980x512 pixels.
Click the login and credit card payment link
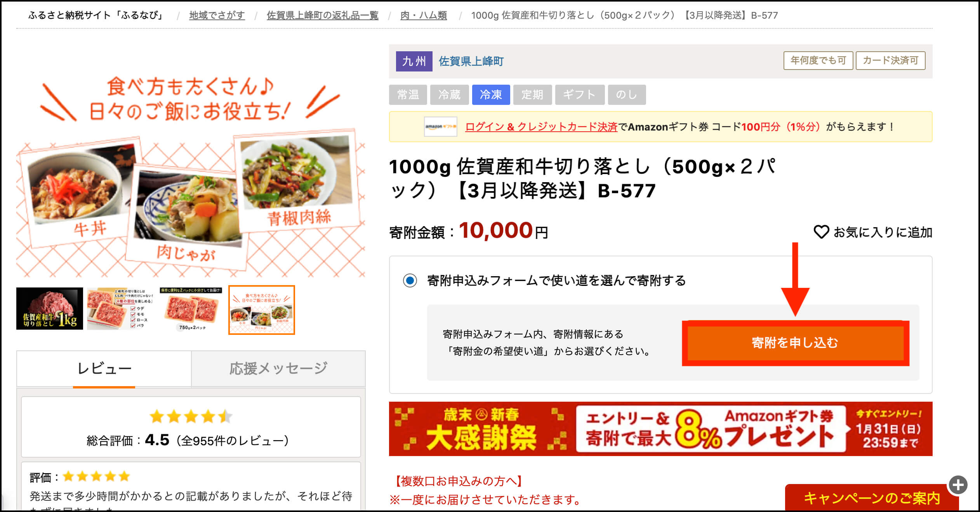pos(541,127)
